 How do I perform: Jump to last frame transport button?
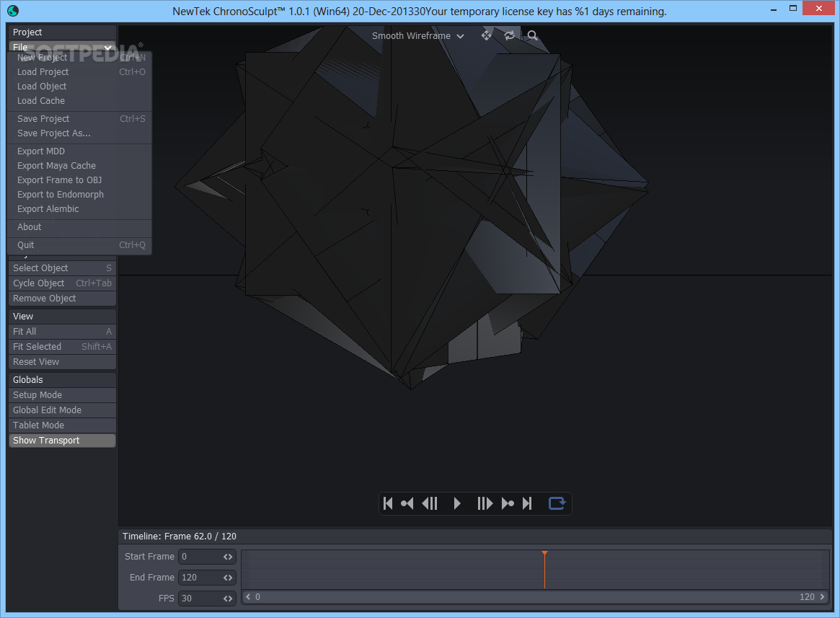click(x=527, y=503)
